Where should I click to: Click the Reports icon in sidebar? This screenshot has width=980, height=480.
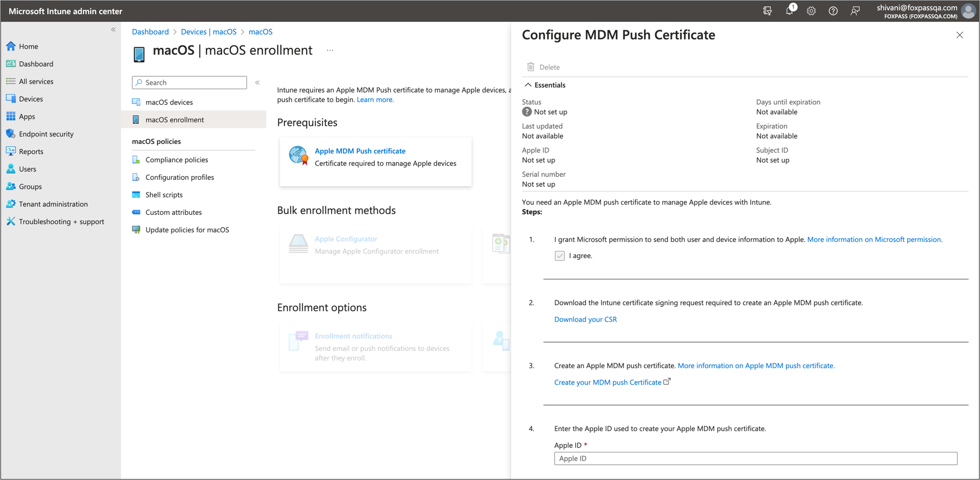tap(11, 151)
